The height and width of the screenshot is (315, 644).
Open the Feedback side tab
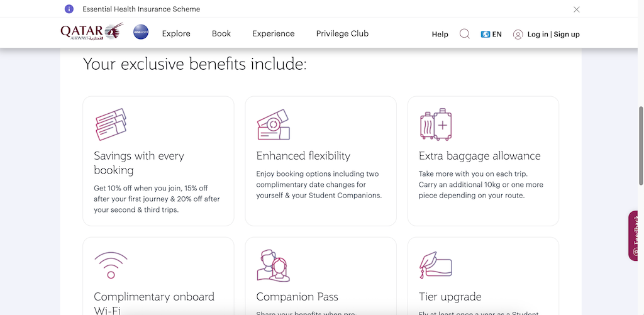pos(636,236)
